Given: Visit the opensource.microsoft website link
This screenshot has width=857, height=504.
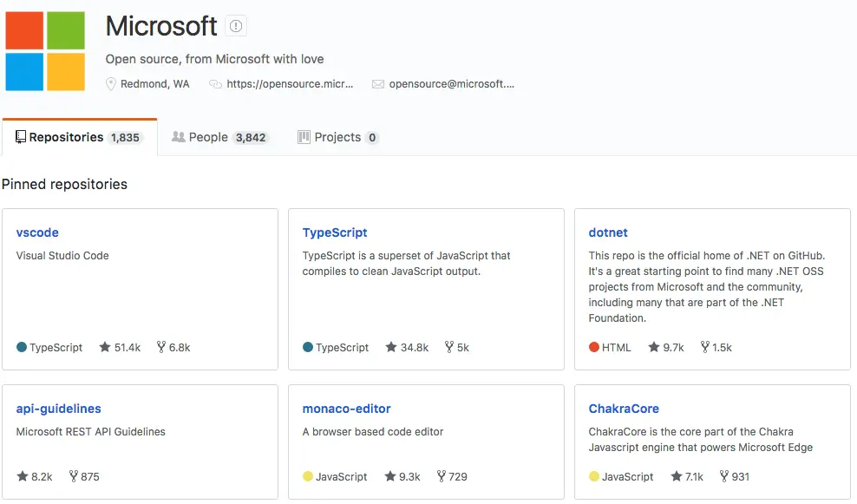Looking at the screenshot, I should tap(290, 84).
